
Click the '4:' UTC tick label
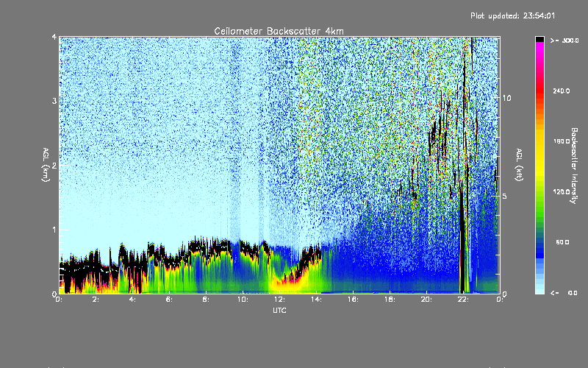(132, 300)
